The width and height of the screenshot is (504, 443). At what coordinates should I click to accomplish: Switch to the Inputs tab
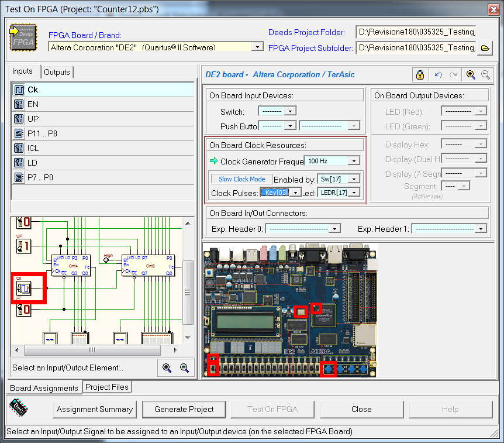point(22,71)
